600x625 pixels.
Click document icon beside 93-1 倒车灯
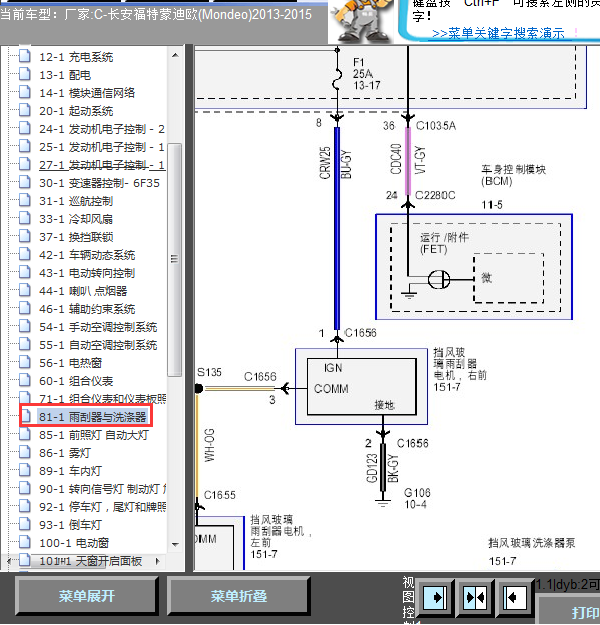[x=25, y=524]
